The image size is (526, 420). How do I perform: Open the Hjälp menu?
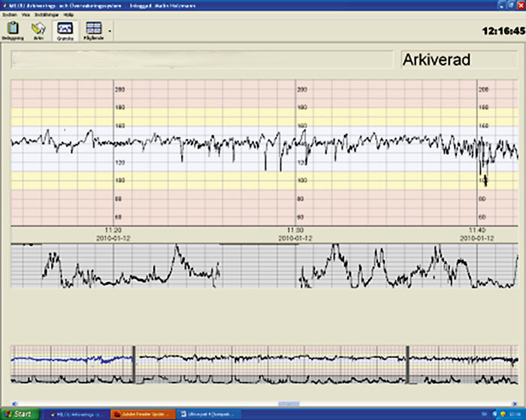pos(68,15)
